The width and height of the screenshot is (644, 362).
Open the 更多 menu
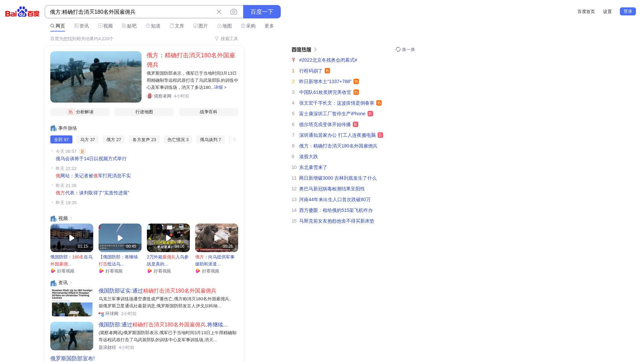pyautogui.click(x=269, y=26)
